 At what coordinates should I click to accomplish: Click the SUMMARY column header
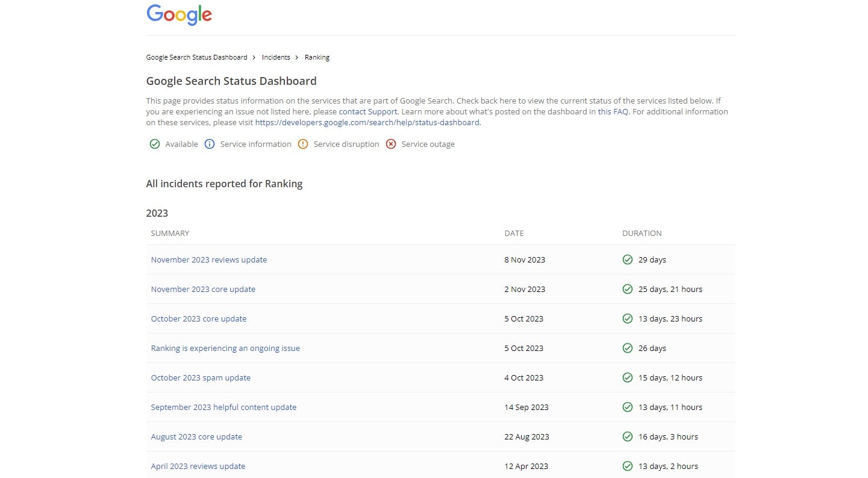click(170, 233)
